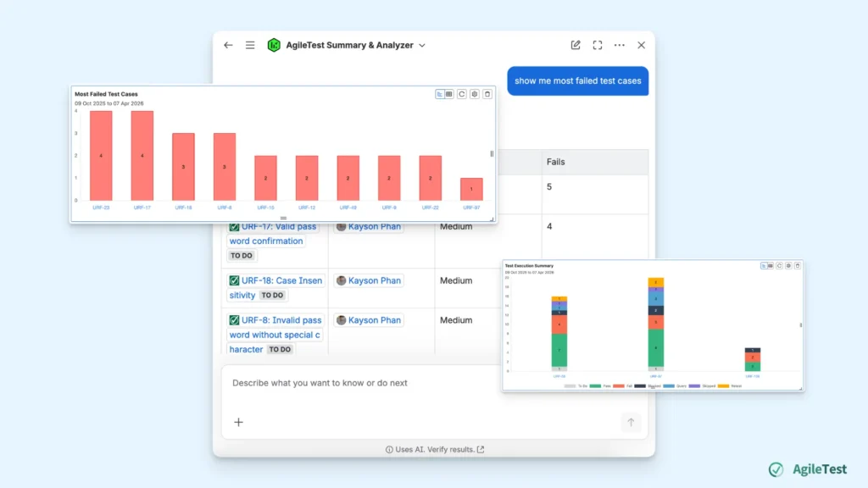
Task: Click the test case icon beside URF-17
Action: pos(234,227)
